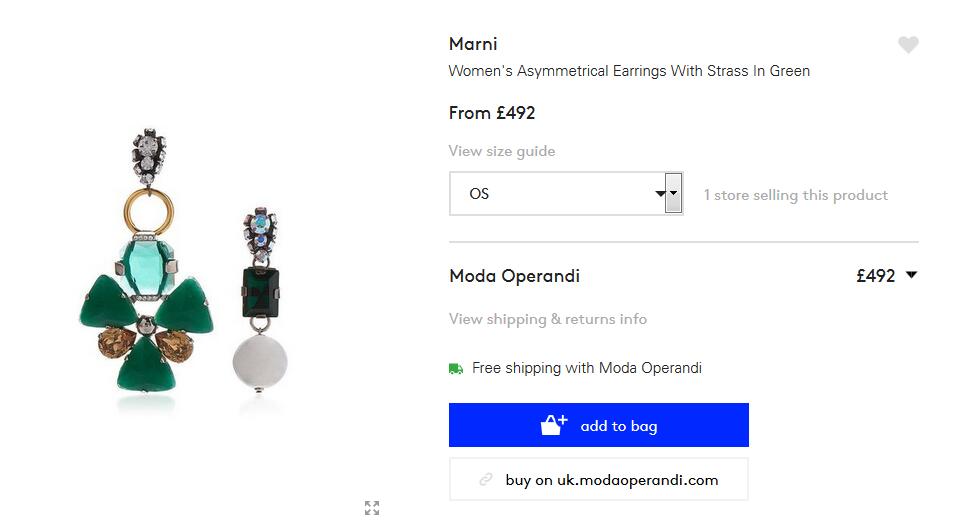Click the Free shipping with Moda Operandi text
Image resolution: width=958 pixels, height=522 pixels.
[x=587, y=368]
